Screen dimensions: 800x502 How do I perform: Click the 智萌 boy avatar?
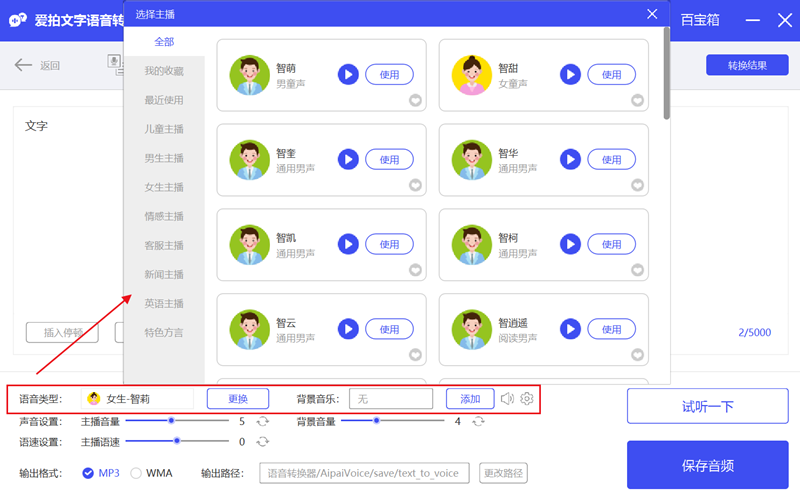pyautogui.click(x=249, y=75)
